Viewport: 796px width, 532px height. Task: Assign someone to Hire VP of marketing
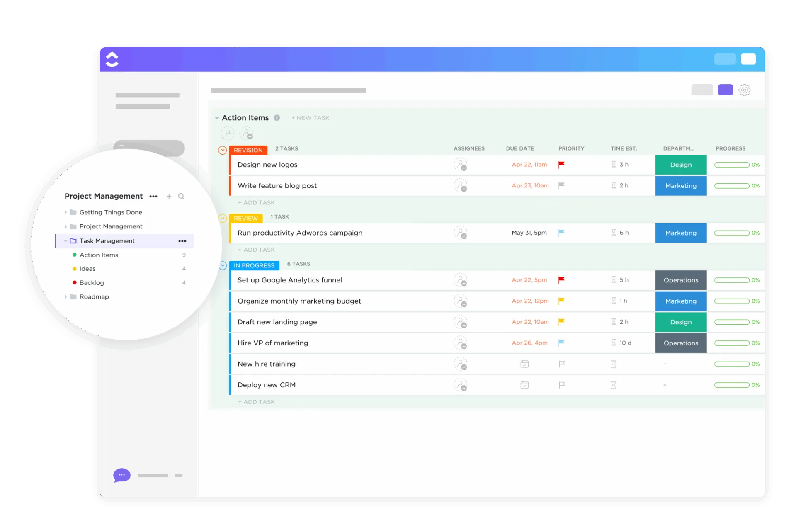(x=460, y=343)
